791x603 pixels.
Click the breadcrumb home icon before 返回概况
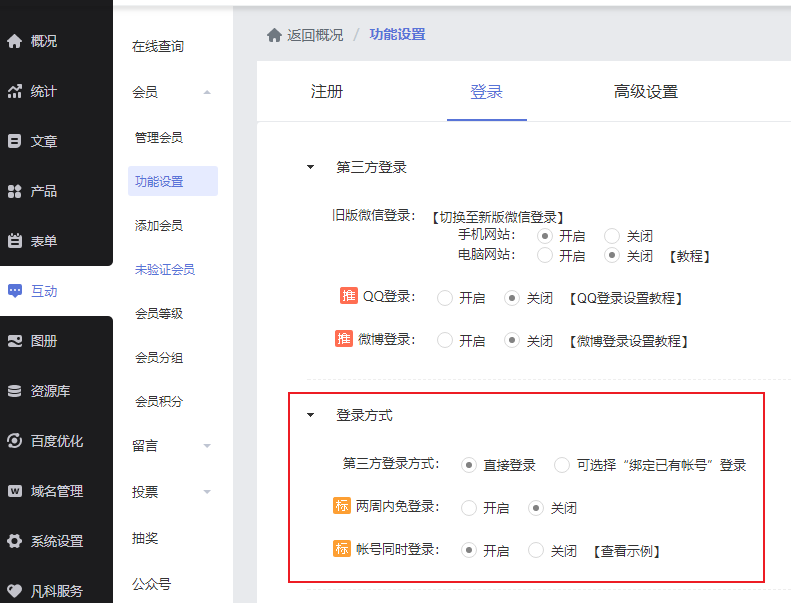click(x=274, y=35)
